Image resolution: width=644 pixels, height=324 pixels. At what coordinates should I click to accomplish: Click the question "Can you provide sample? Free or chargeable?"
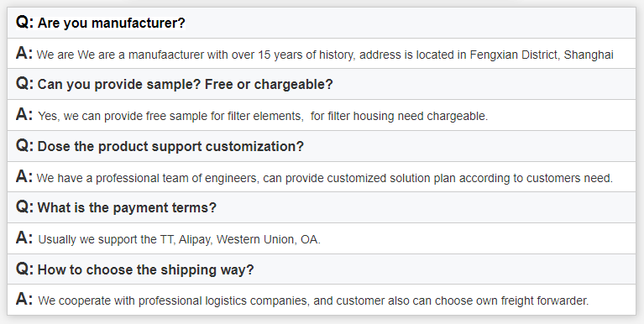(186, 84)
